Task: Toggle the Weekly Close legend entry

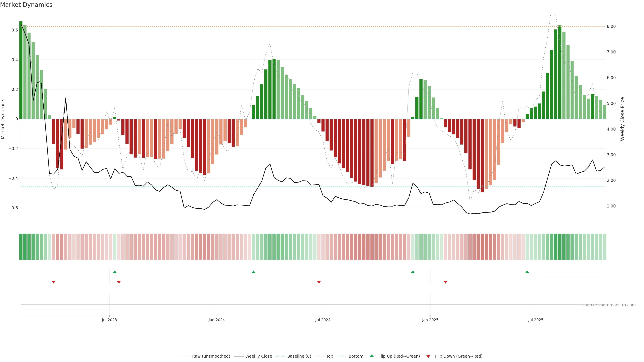Action: [x=258, y=356]
